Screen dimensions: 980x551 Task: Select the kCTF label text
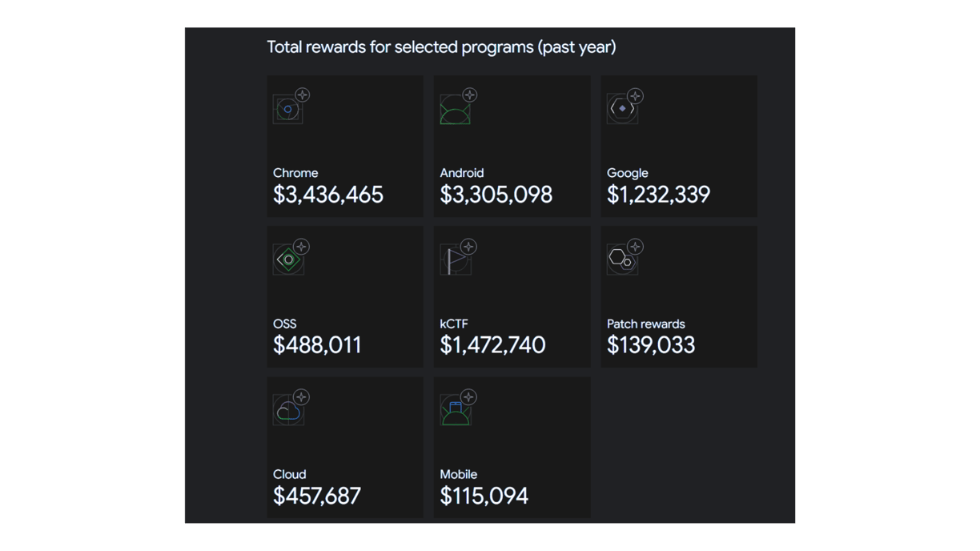pos(454,324)
